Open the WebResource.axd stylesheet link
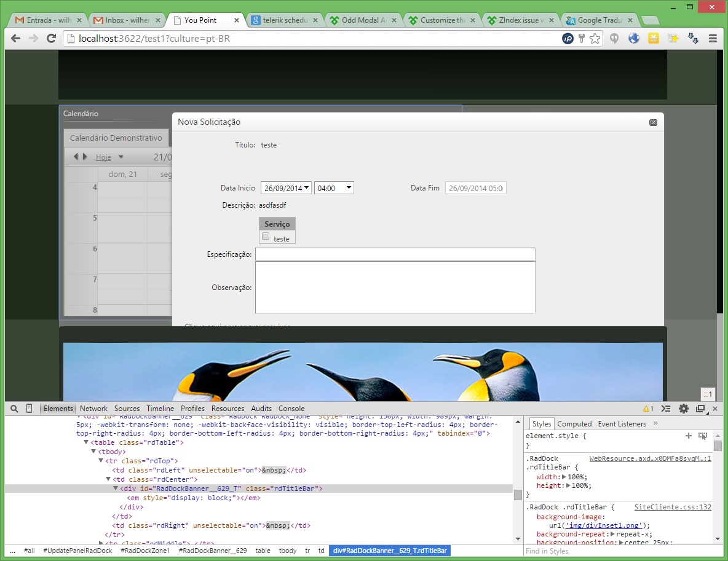This screenshot has width=728, height=561. [650, 458]
